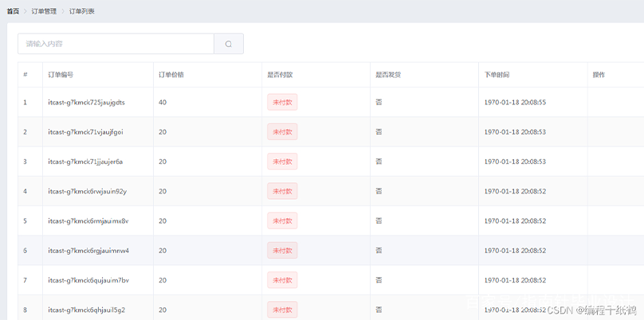Click 未付款 tag in row 2

(x=282, y=131)
